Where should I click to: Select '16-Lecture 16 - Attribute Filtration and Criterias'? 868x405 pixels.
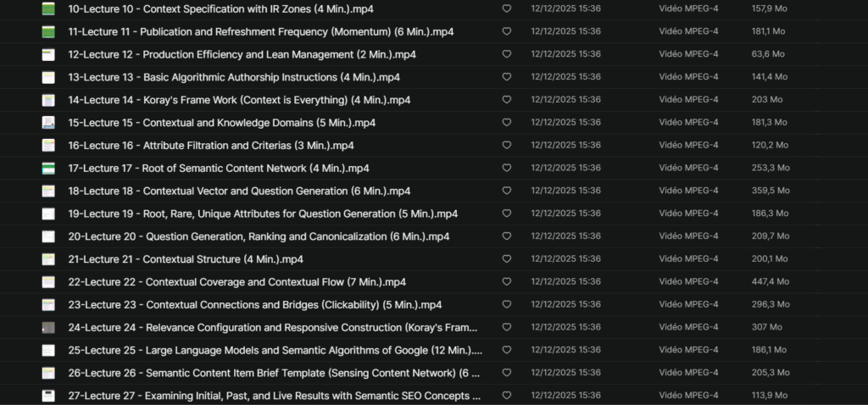tap(211, 146)
